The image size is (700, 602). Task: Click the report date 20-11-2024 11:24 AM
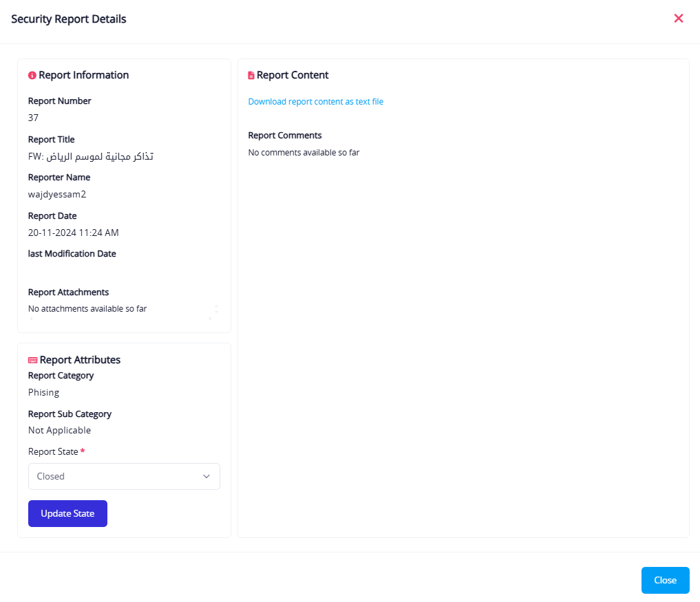(x=74, y=233)
